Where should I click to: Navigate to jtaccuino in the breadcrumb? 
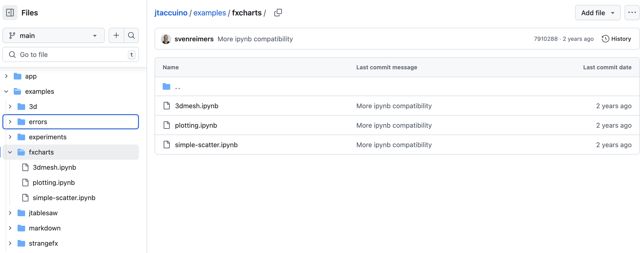(171, 13)
